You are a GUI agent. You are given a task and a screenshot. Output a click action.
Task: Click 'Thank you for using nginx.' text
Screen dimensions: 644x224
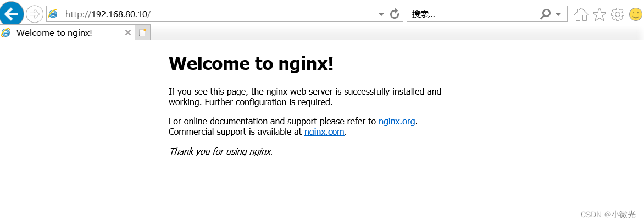pos(220,151)
